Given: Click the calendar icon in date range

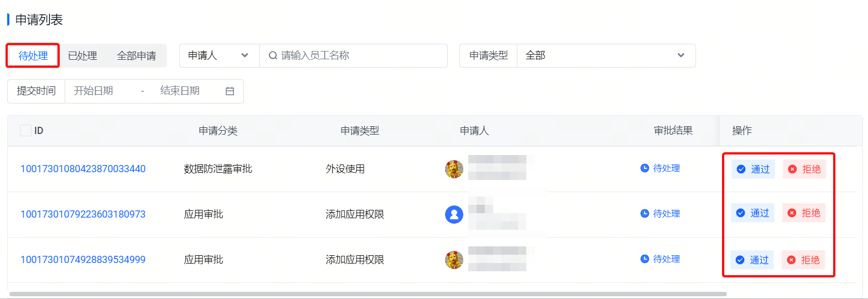Looking at the screenshot, I should click(230, 91).
